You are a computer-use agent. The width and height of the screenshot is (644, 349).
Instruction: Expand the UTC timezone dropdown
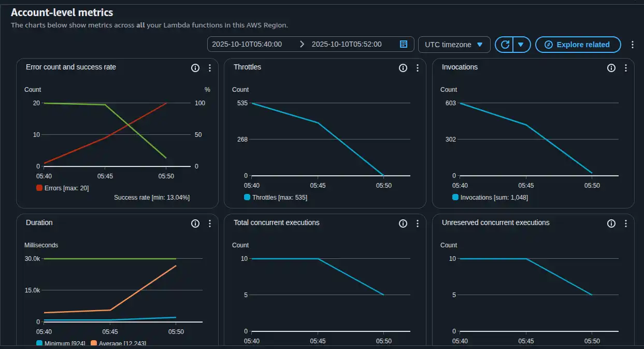(454, 45)
